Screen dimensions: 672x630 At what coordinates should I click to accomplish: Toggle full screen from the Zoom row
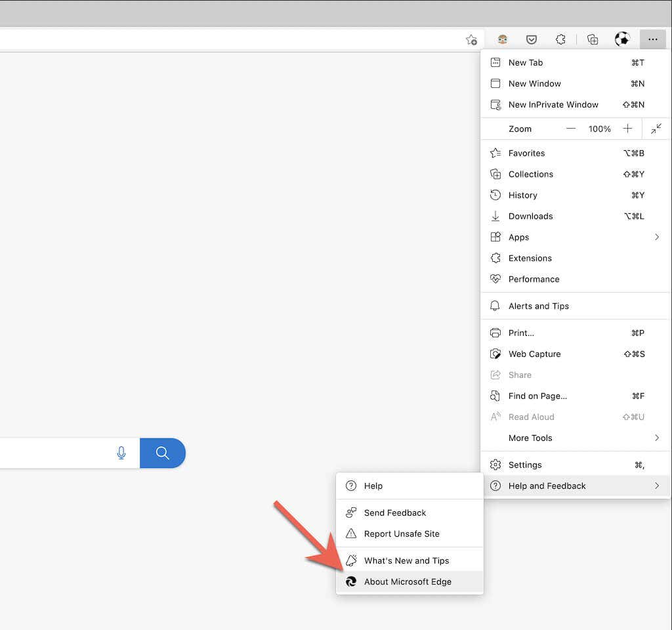coord(656,129)
